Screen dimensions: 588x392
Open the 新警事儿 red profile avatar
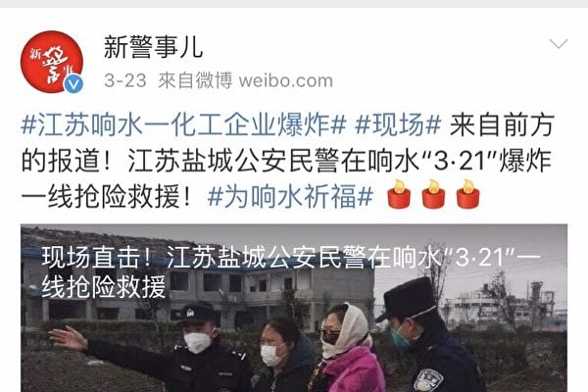point(51,62)
